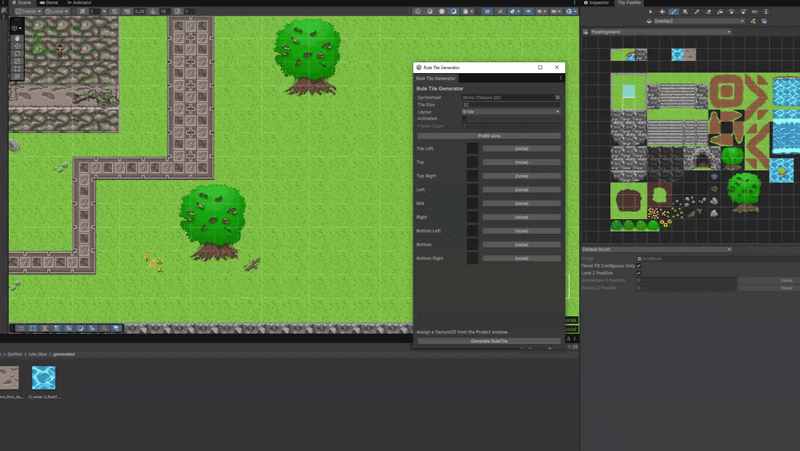Activate the Tile Palette box fill tool

[685, 12]
